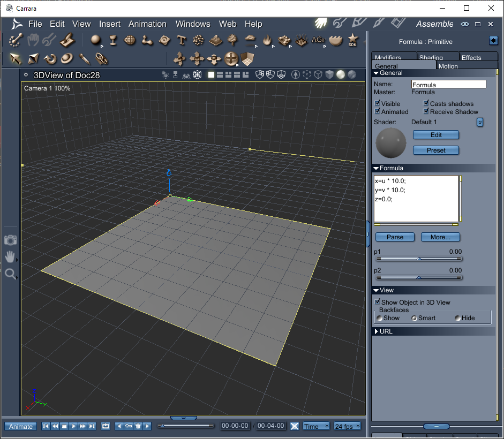This screenshot has width=504, height=439.
Task: Select the eyedropper tool
Action: pyautogui.click(x=84, y=58)
